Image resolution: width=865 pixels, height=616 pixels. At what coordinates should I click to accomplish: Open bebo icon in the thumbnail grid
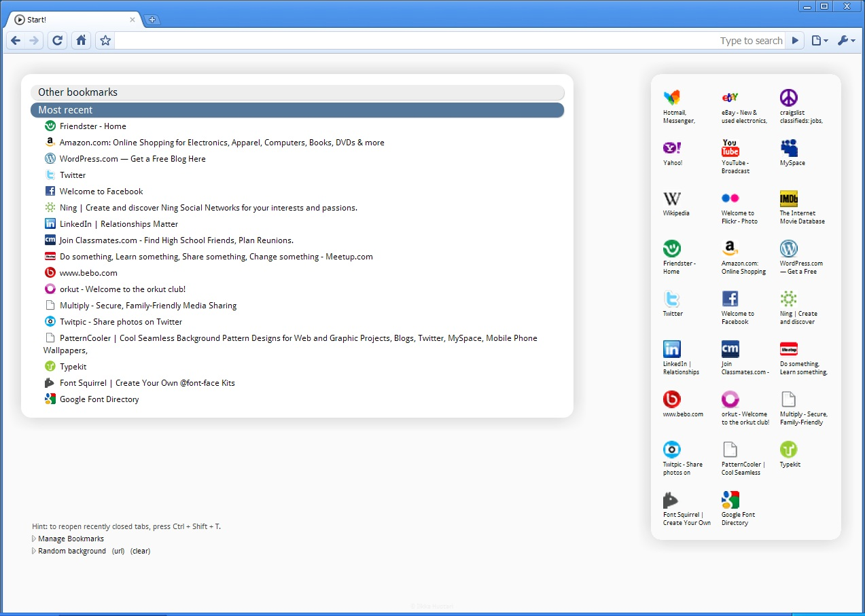pos(672,399)
